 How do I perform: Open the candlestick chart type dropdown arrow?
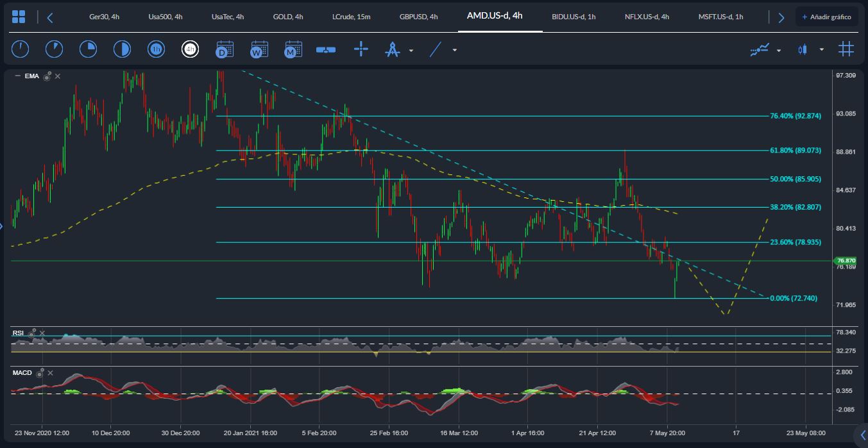coord(821,50)
